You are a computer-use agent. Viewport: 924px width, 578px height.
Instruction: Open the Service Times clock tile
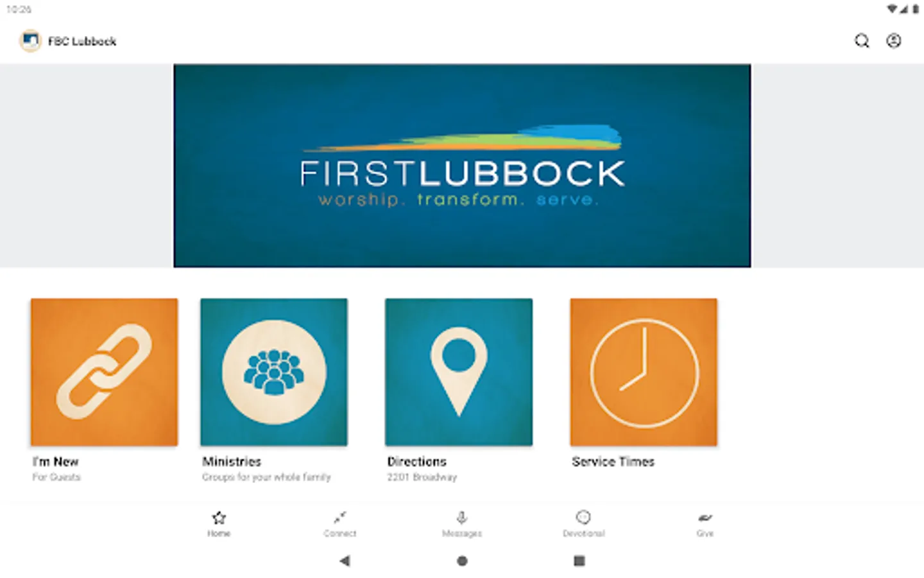644,372
